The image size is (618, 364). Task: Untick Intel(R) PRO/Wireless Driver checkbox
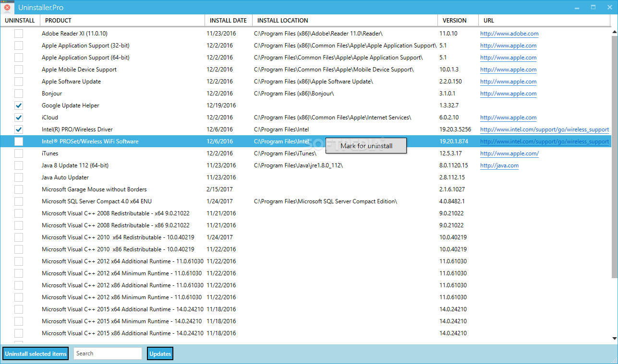tap(19, 129)
